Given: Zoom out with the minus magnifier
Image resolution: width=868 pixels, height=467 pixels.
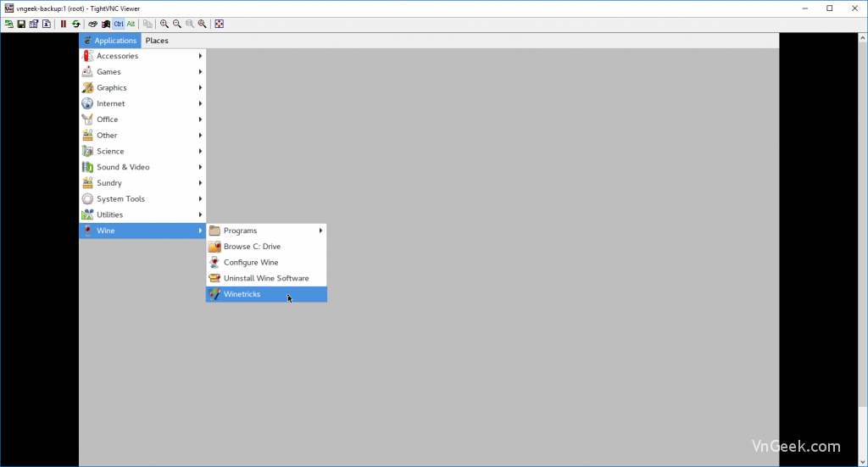Looking at the screenshot, I should 177,24.
